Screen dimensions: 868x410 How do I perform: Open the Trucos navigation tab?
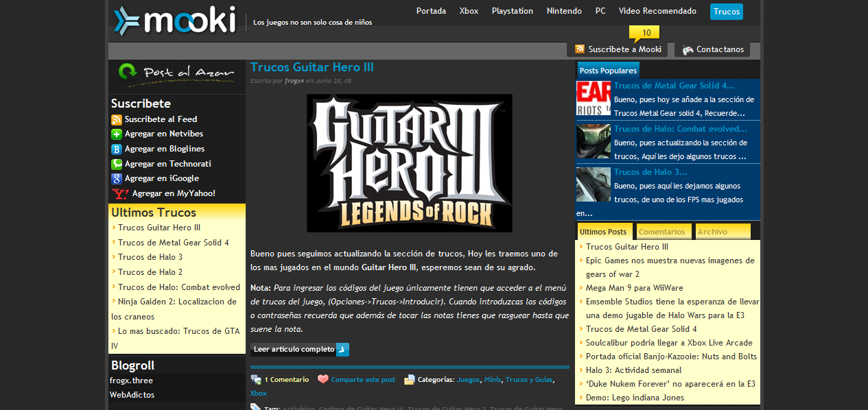726,12
